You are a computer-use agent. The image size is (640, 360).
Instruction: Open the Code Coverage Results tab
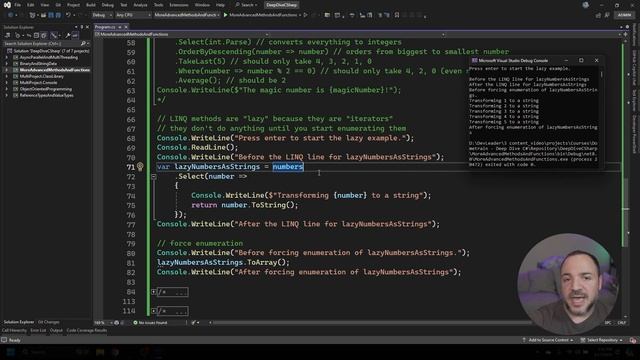[x=87, y=330]
